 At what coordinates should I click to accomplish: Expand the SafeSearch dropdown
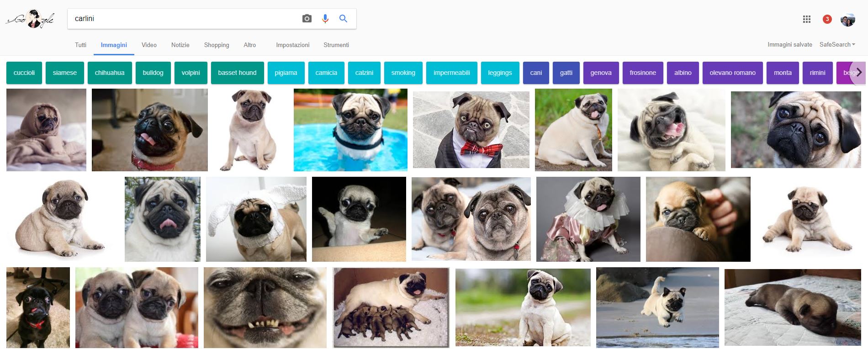click(x=837, y=44)
